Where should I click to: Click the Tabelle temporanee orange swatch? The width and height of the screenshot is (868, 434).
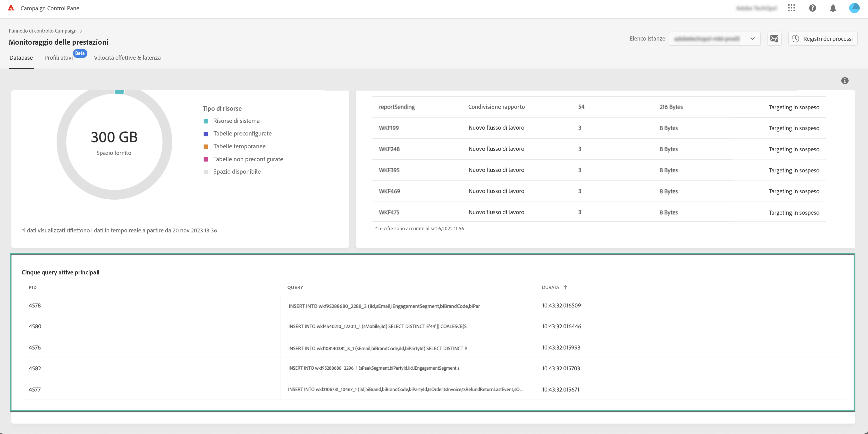click(206, 147)
